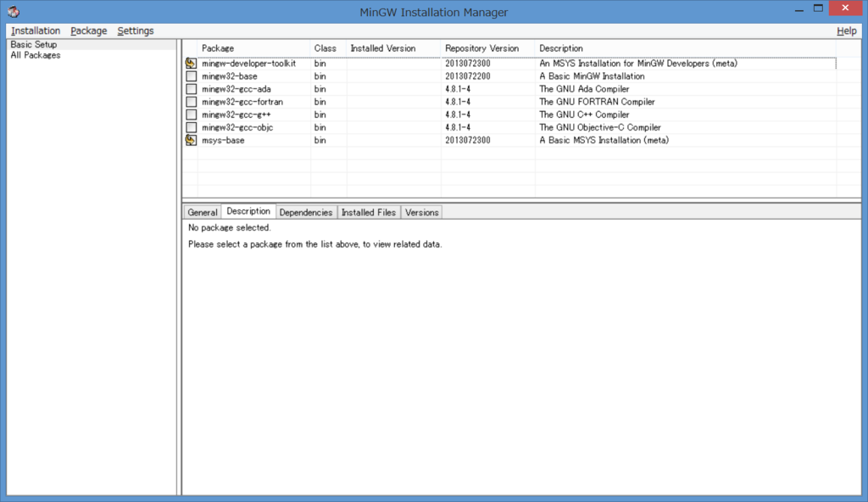Click 'A Basic MSYS Installation (meta)' description

coord(604,140)
